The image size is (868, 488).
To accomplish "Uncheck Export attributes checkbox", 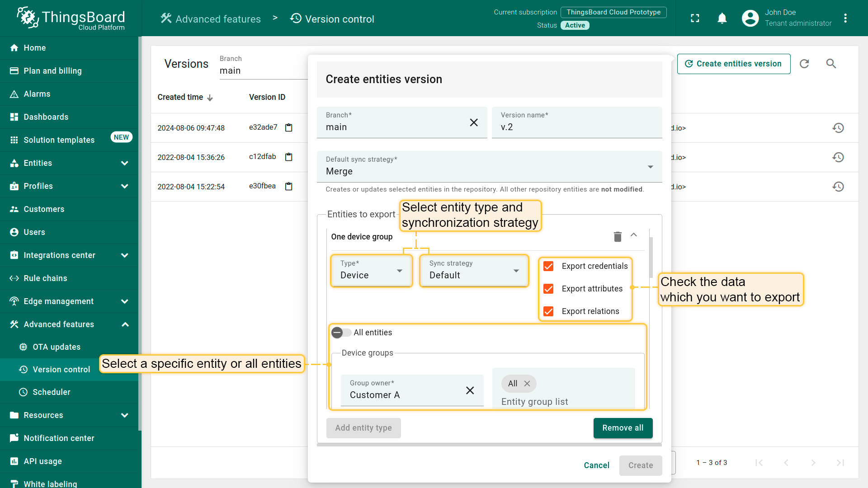I will 548,289.
